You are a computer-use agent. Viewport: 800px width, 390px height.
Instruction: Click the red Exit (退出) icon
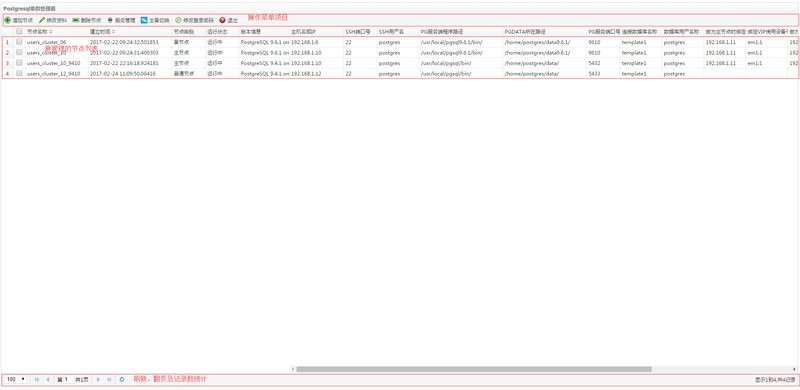point(222,20)
